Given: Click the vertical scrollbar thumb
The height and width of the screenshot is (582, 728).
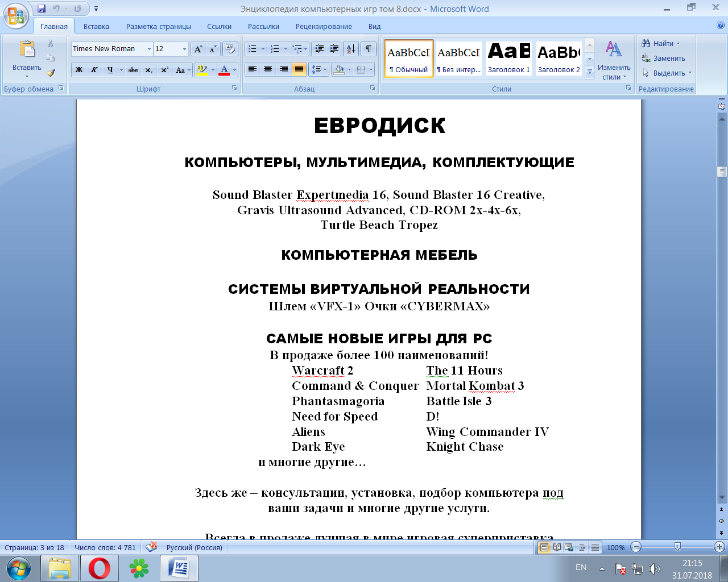Looking at the screenshot, I should [x=722, y=171].
